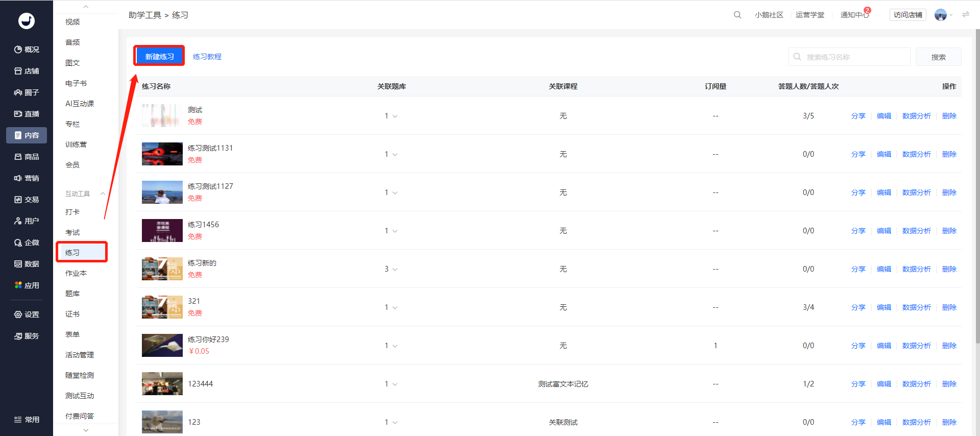This screenshot has height=436, width=980.
Task: Delete the 321 exercise
Action: pos(949,307)
